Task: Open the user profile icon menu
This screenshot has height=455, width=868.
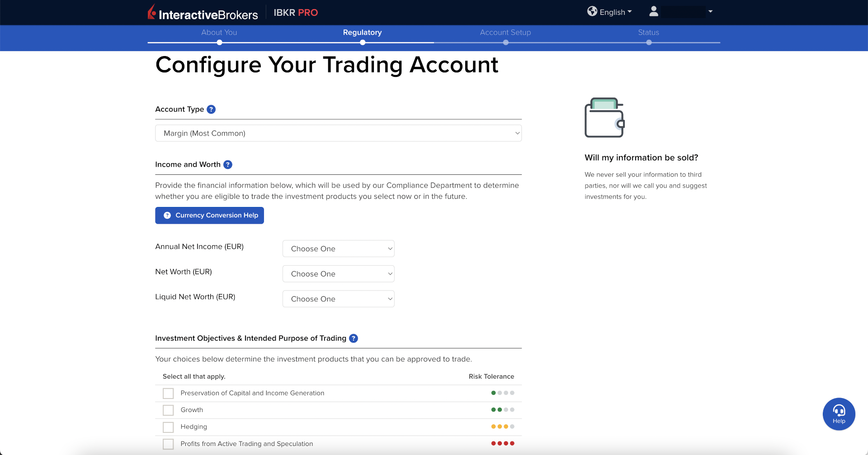Action: [x=654, y=12]
